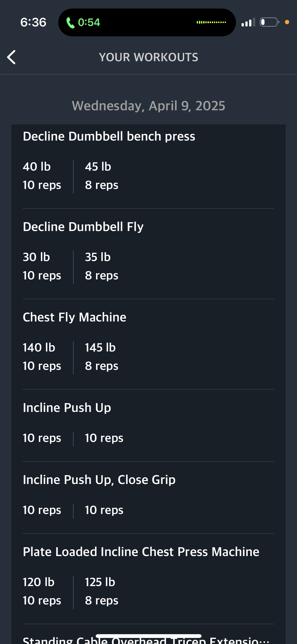The height and width of the screenshot is (644, 297).
Task: Tap the cellular signal bars icon
Action: coord(248,22)
